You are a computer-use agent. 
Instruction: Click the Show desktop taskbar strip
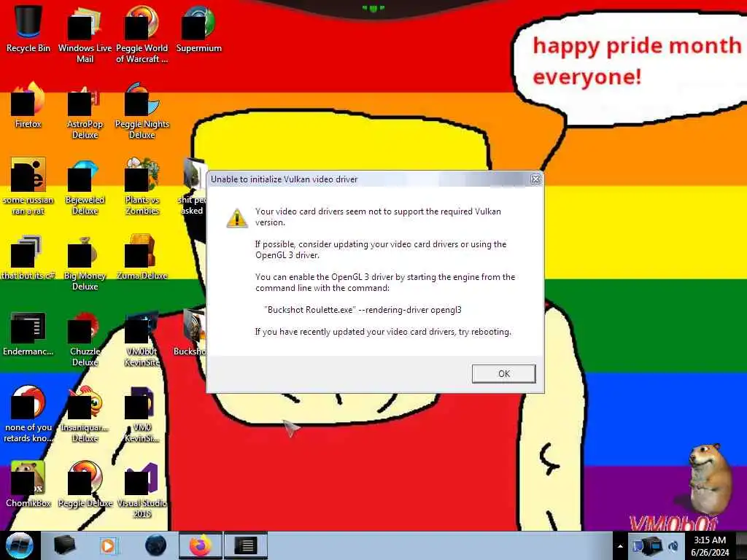tap(741, 545)
